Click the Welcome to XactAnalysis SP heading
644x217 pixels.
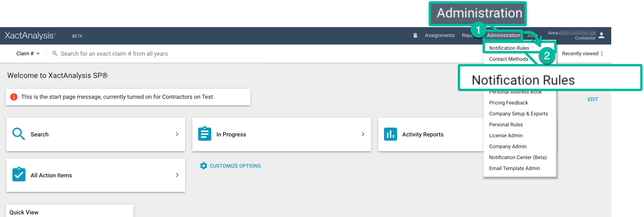(57, 75)
